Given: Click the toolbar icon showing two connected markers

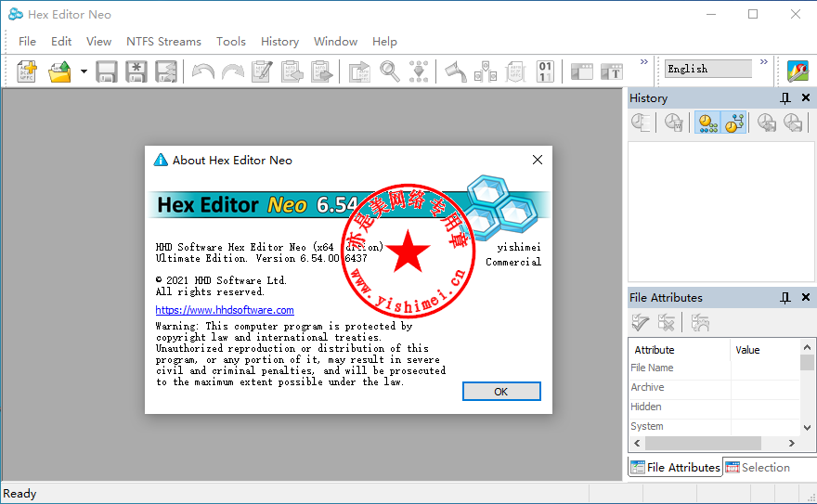Looking at the screenshot, I should (485, 71).
